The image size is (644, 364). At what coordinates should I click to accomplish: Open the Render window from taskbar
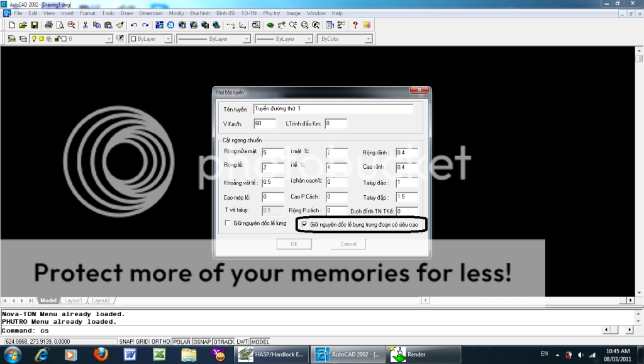tap(423, 354)
